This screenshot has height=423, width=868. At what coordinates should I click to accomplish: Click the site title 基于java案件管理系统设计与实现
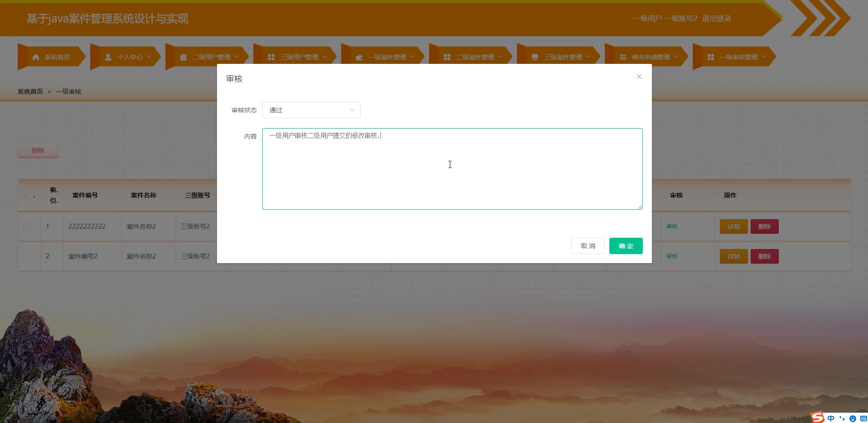(x=107, y=19)
